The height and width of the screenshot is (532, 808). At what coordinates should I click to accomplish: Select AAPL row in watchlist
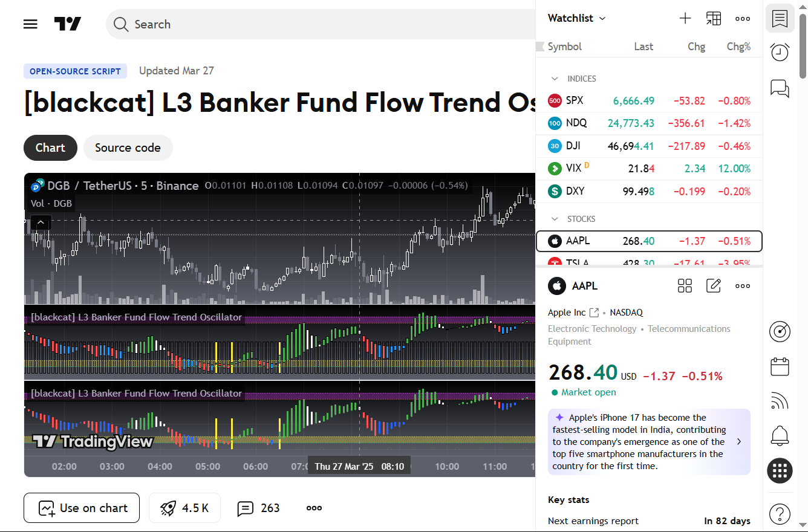pos(649,241)
